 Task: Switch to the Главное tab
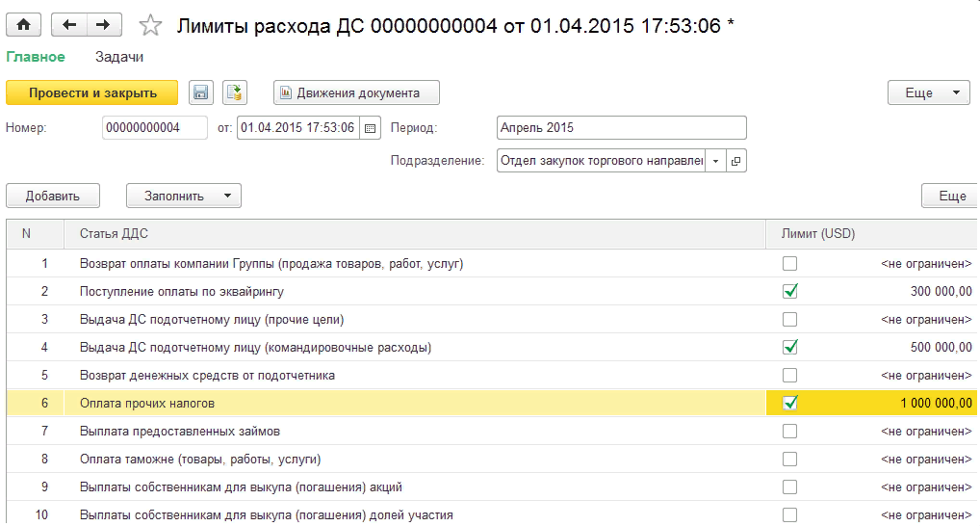36,57
